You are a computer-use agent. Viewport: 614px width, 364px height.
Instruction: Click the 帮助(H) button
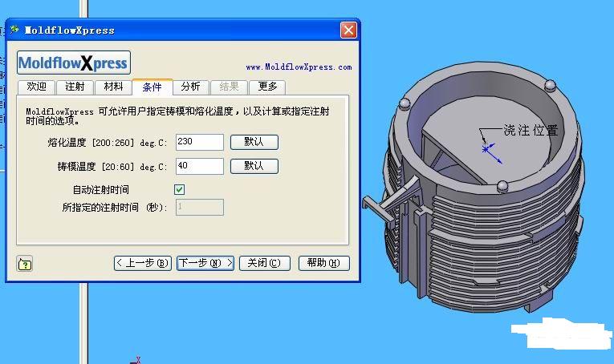click(x=323, y=263)
